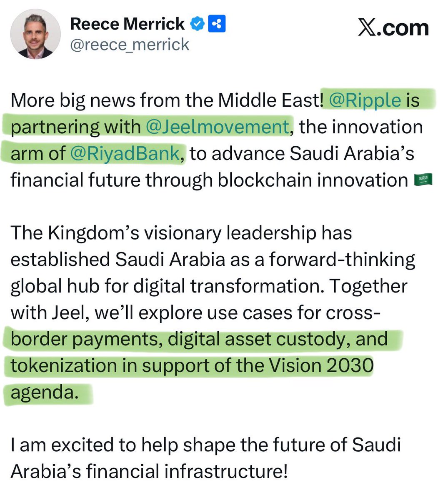Open the @reece_merrick handle

[130, 45]
